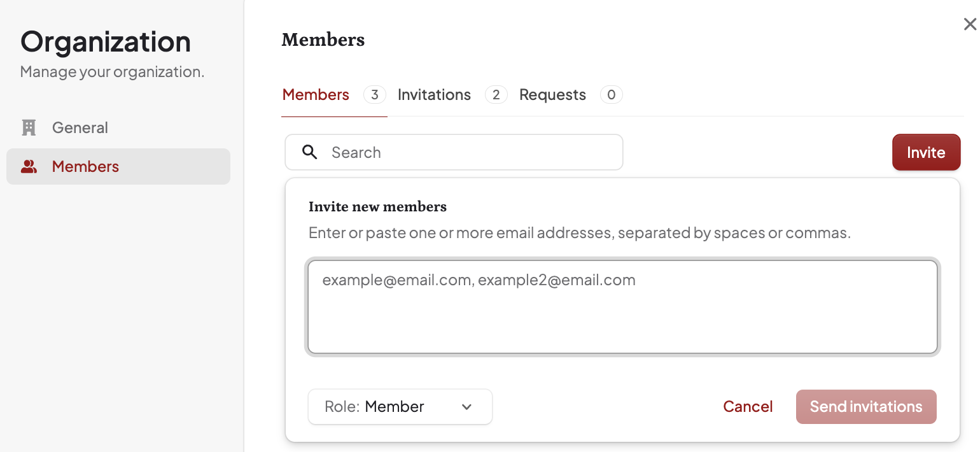Click the General building icon in sidebar

pos(29,127)
